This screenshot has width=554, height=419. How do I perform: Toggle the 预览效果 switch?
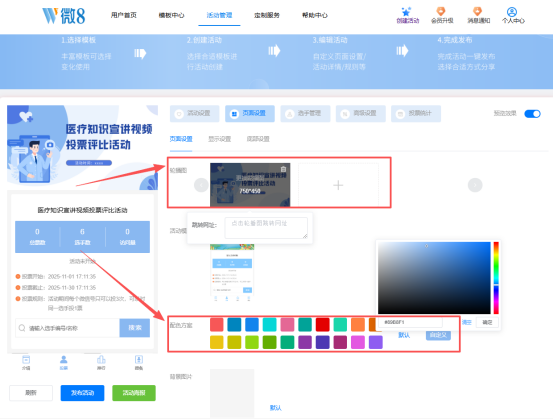pyautogui.click(x=532, y=114)
